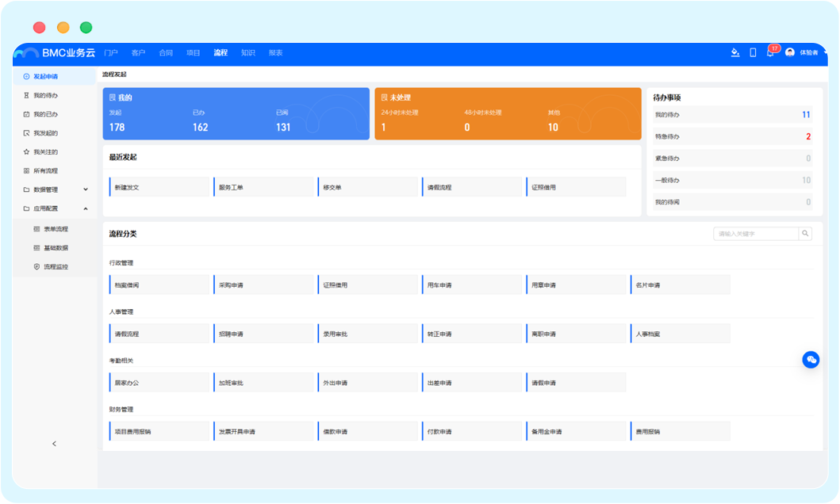Start the 出差申请 process
Image resolution: width=840 pixels, height=504 pixels.
click(x=471, y=383)
